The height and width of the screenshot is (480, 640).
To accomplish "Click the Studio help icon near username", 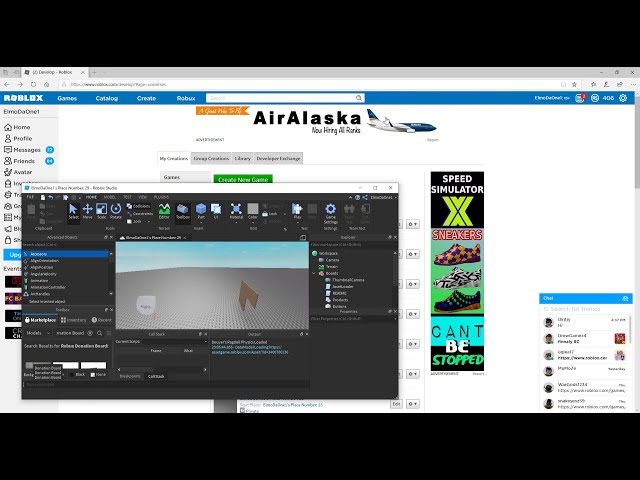I will [x=358, y=198].
